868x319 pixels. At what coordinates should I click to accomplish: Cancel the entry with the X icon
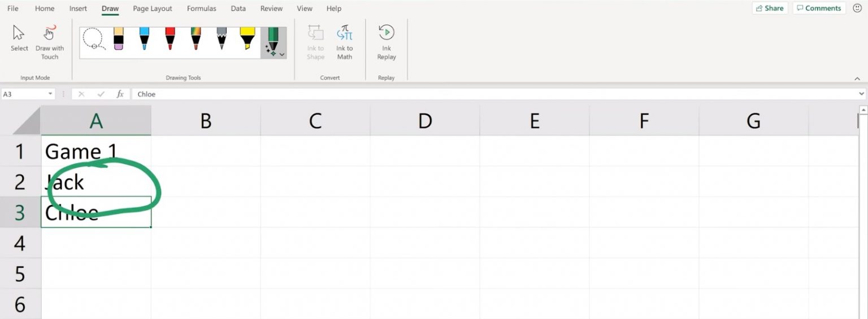tap(81, 94)
